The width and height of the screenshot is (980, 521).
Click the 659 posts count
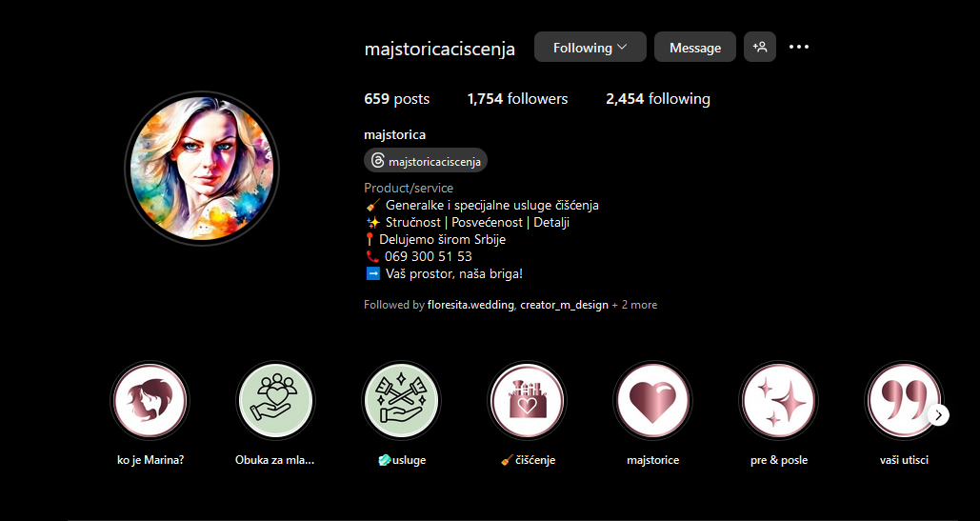pos(397,99)
